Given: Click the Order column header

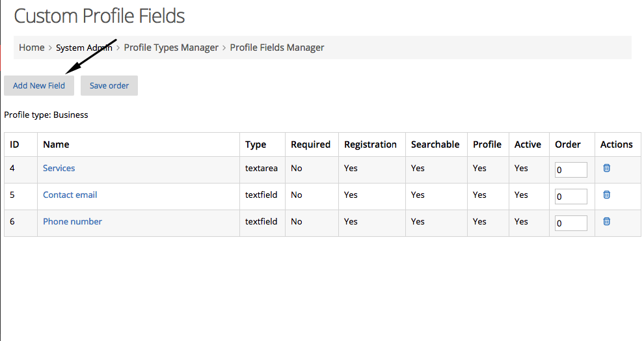Looking at the screenshot, I should pyautogui.click(x=568, y=144).
